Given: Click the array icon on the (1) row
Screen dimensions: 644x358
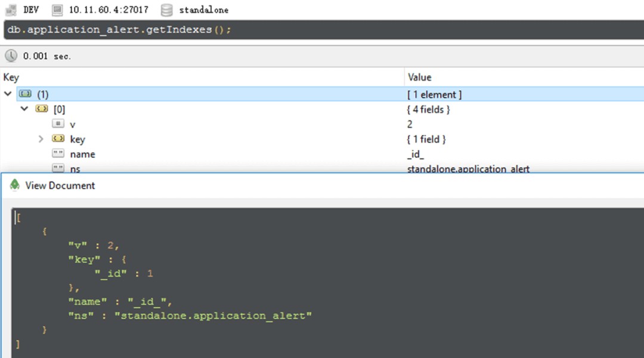Looking at the screenshot, I should (x=25, y=94).
